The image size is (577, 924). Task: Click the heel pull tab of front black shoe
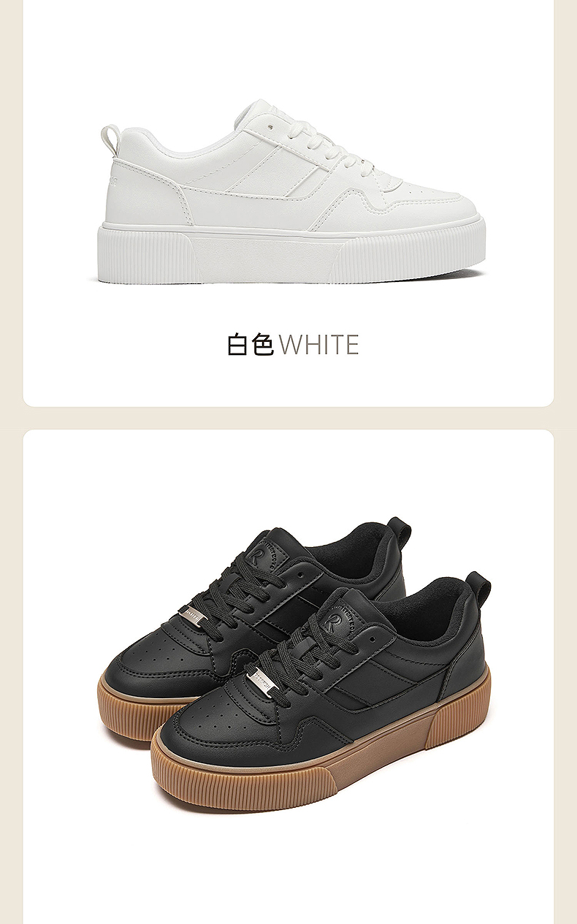(x=478, y=589)
